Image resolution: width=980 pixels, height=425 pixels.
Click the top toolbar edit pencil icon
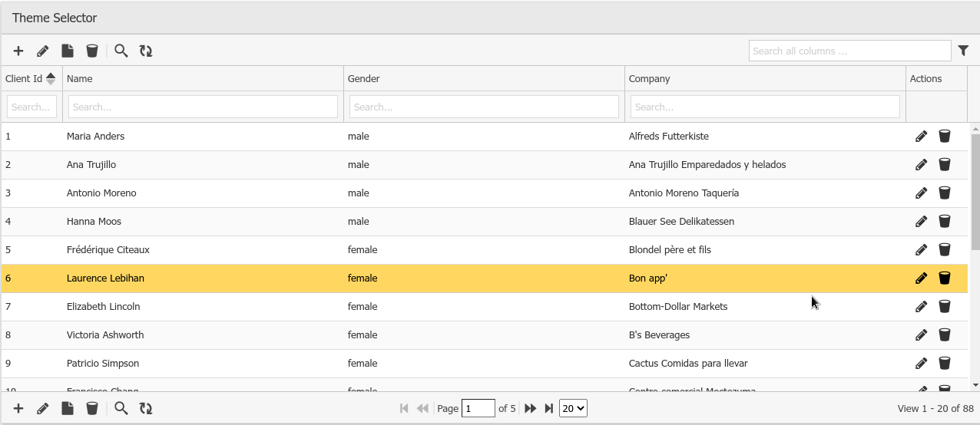(43, 51)
